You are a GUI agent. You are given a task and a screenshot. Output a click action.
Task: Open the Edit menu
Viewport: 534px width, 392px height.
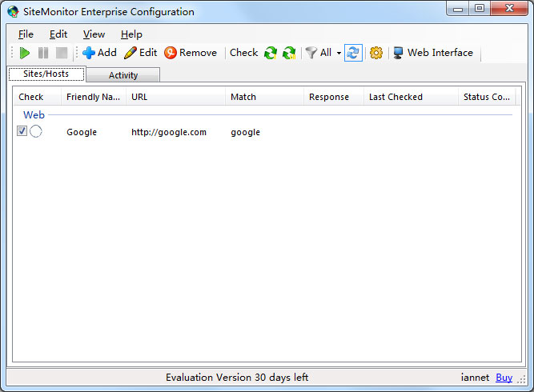click(x=58, y=34)
